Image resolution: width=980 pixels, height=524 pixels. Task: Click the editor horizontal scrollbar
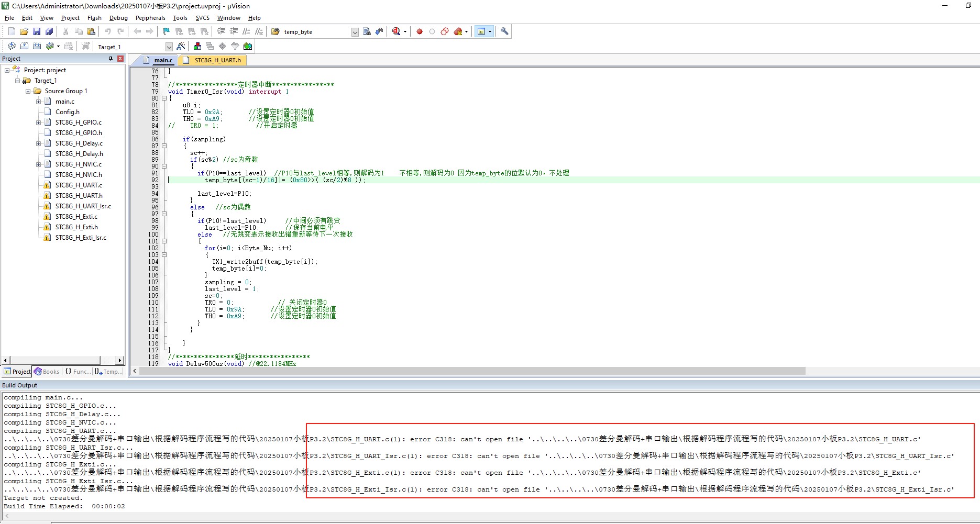[x=471, y=371]
